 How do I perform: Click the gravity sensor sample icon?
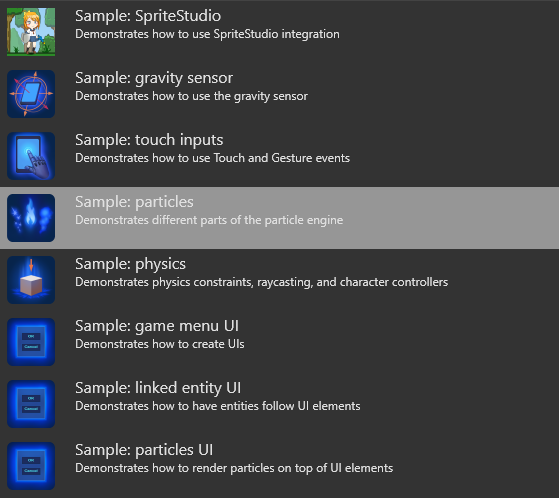point(31,94)
